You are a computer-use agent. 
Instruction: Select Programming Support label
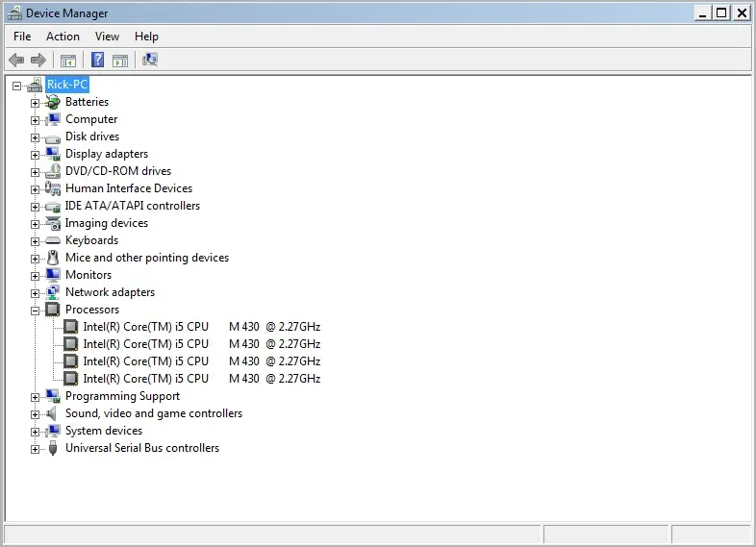click(x=122, y=396)
